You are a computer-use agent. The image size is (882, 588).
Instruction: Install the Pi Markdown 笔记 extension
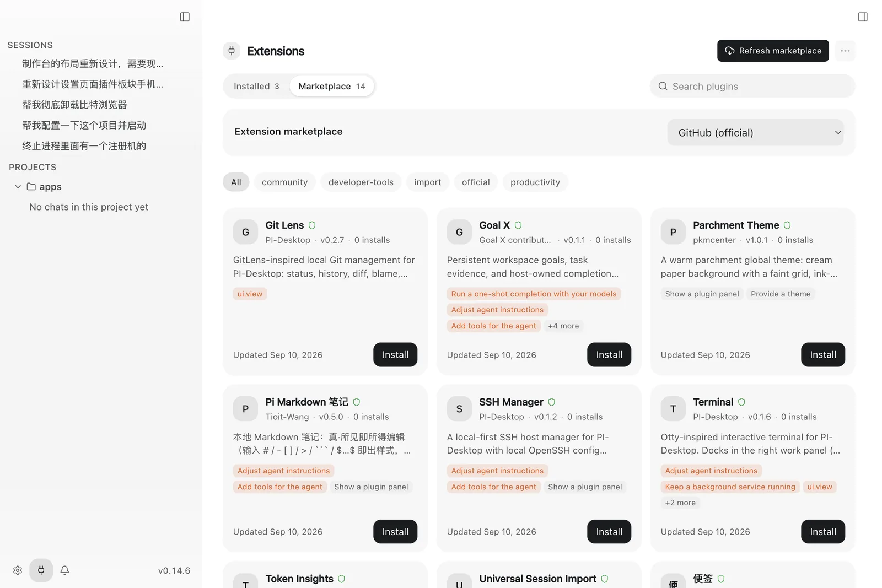(x=395, y=532)
